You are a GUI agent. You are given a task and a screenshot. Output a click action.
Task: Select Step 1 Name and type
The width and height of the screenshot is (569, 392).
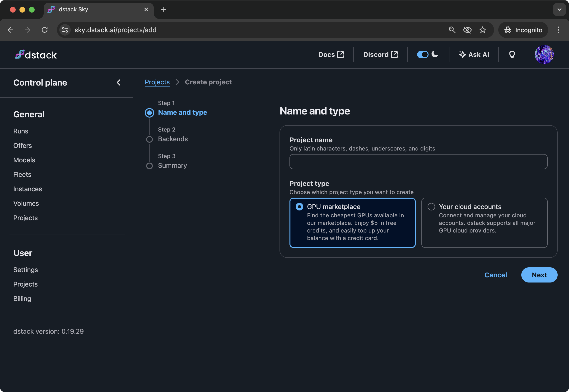coord(182,113)
